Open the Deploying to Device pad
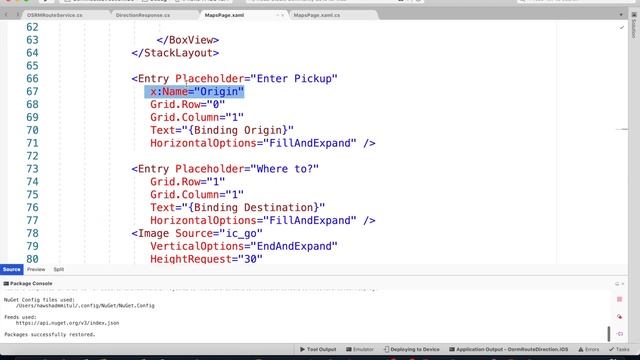The width and height of the screenshot is (640, 360). pos(412,349)
